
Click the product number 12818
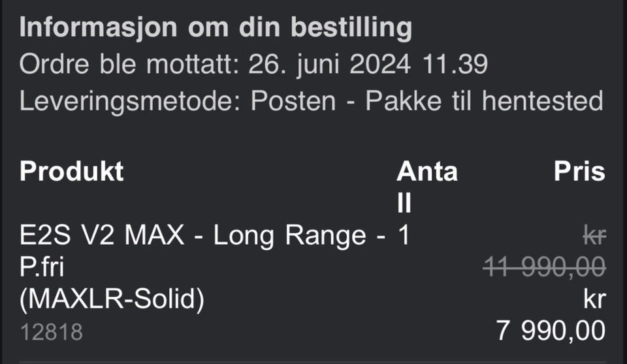pos(51,332)
